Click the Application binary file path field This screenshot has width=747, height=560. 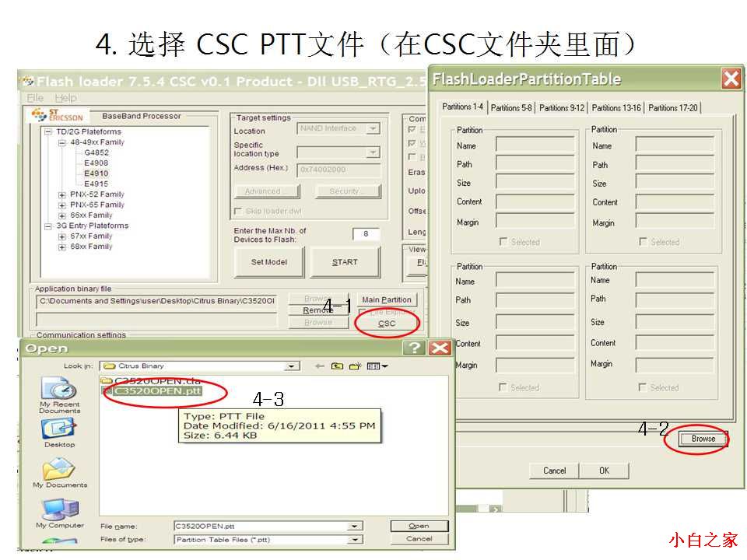[x=156, y=302]
